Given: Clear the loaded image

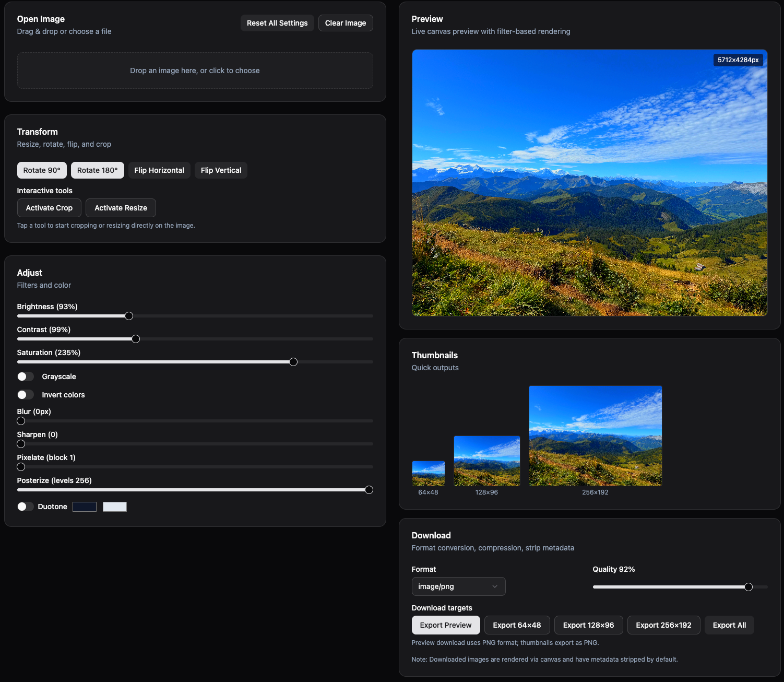Looking at the screenshot, I should pyautogui.click(x=346, y=22).
